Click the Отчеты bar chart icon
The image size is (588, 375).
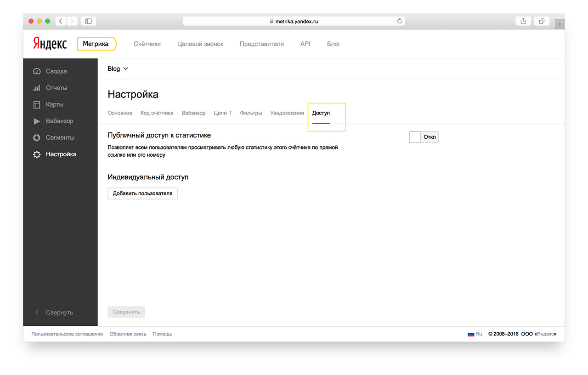pos(37,88)
